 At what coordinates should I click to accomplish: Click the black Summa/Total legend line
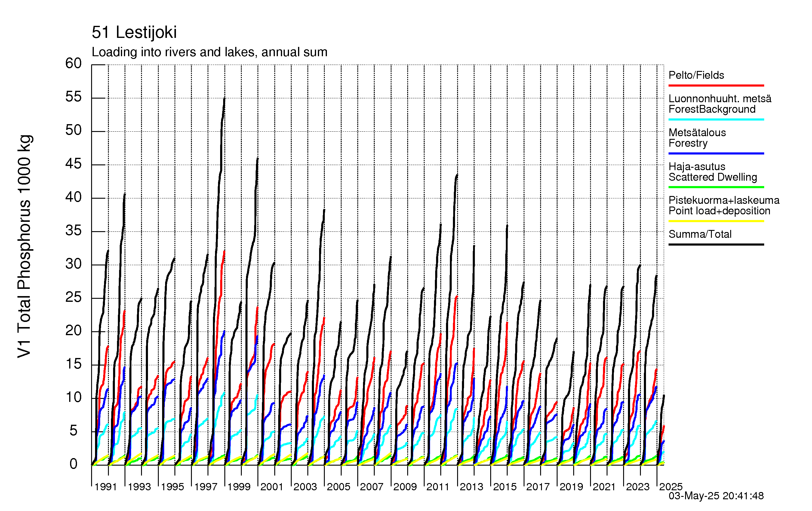tap(716, 244)
